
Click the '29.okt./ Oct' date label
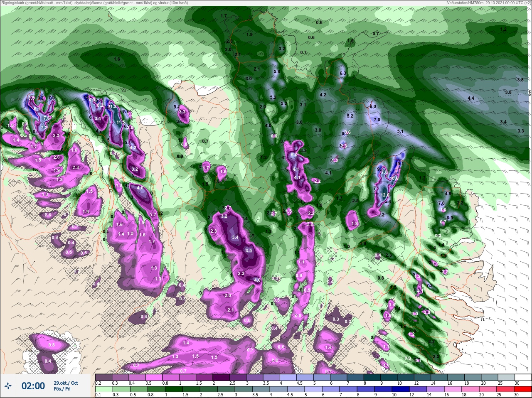pyautogui.click(x=66, y=383)
